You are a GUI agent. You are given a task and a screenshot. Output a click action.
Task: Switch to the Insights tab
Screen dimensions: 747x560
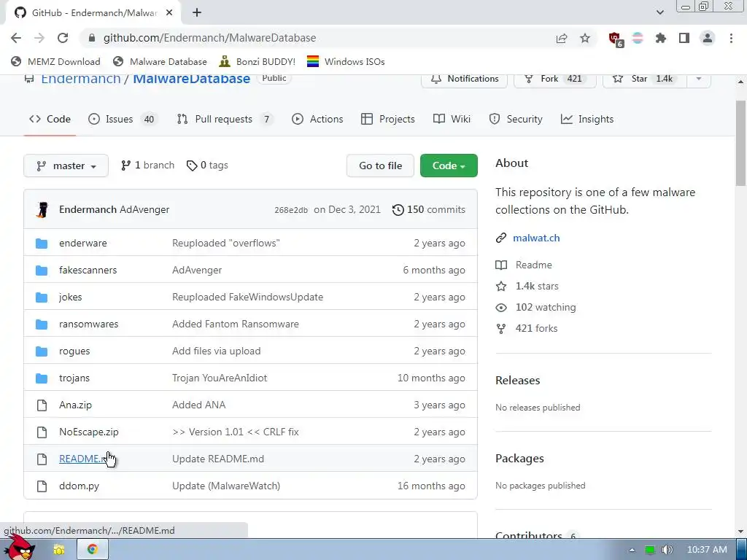pos(587,119)
